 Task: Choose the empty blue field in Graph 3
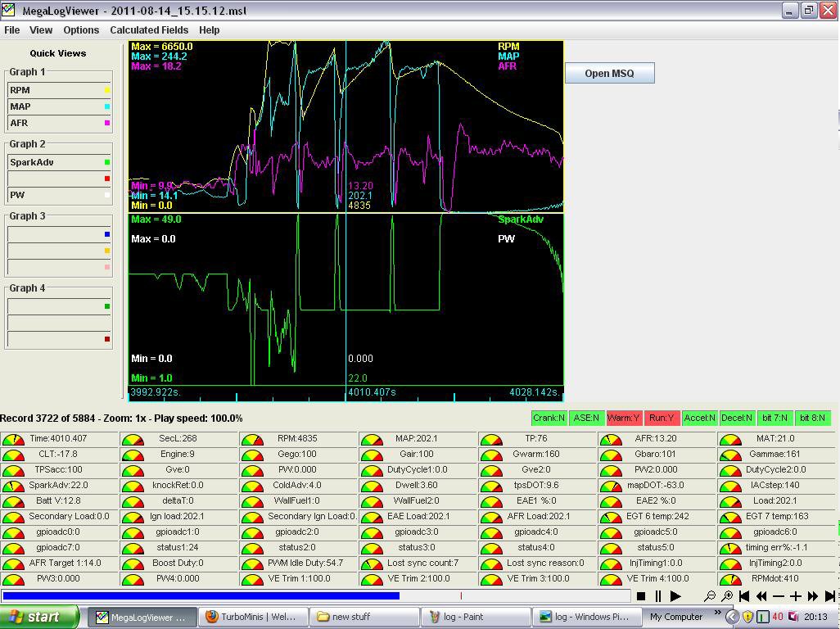(59, 234)
